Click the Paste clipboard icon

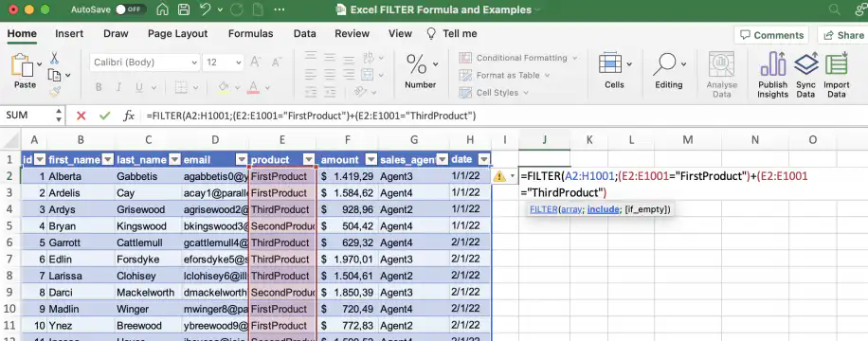[22, 66]
